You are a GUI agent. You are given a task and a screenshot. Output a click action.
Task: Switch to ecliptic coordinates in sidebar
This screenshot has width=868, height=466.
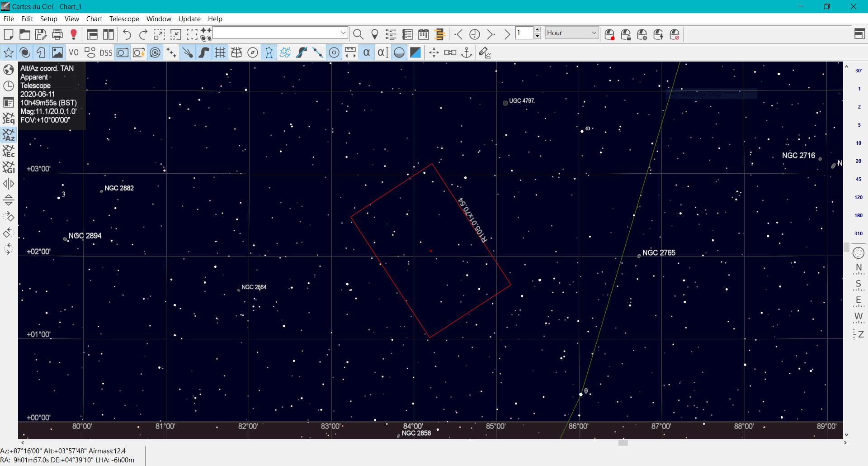point(9,151)
